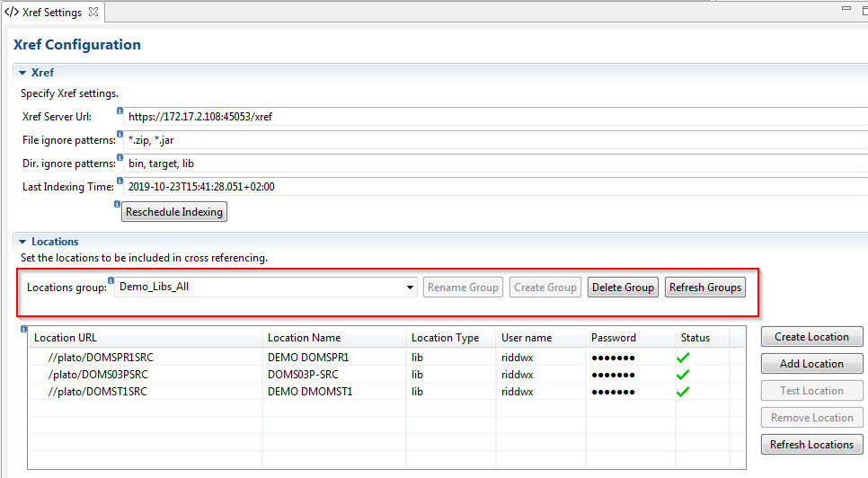Click Refresh Groups button

[x=705, y=288]
